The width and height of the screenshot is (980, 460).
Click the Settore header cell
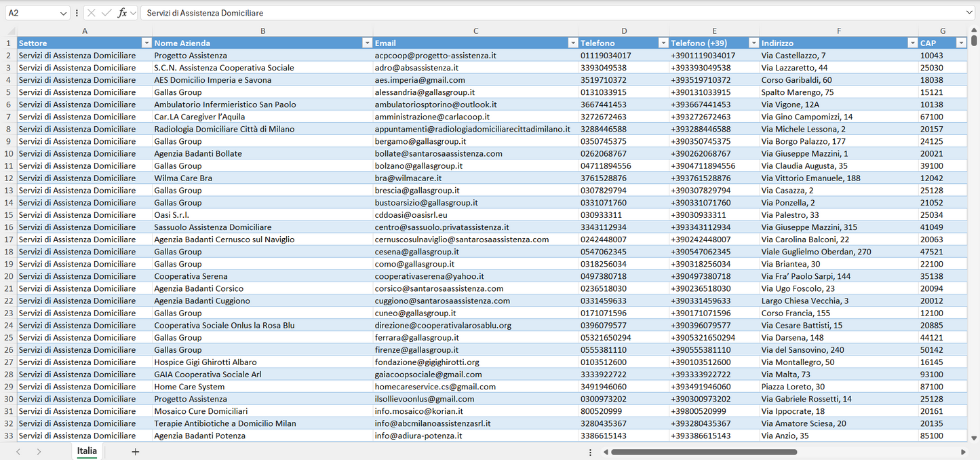(x=85, y=43)
